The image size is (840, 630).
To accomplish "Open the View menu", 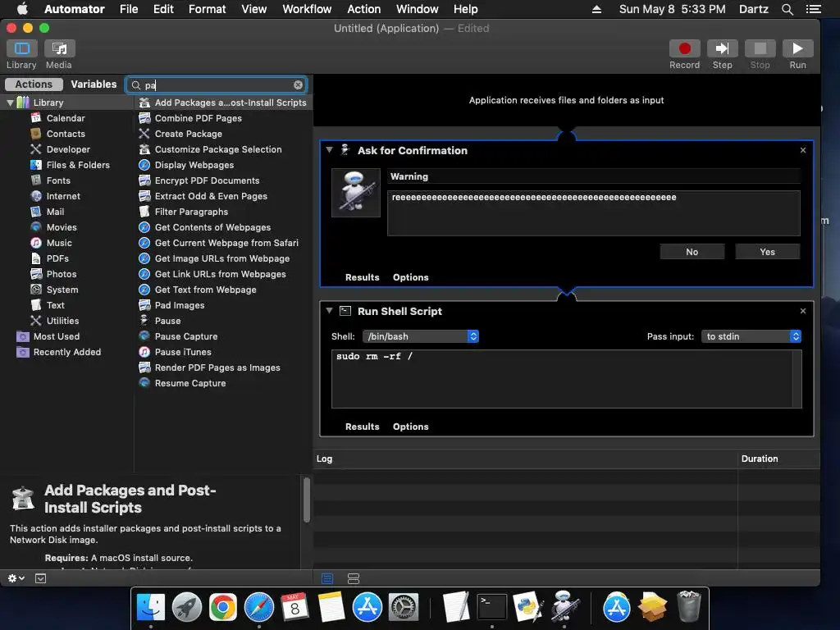I will (x=254, y=9).
